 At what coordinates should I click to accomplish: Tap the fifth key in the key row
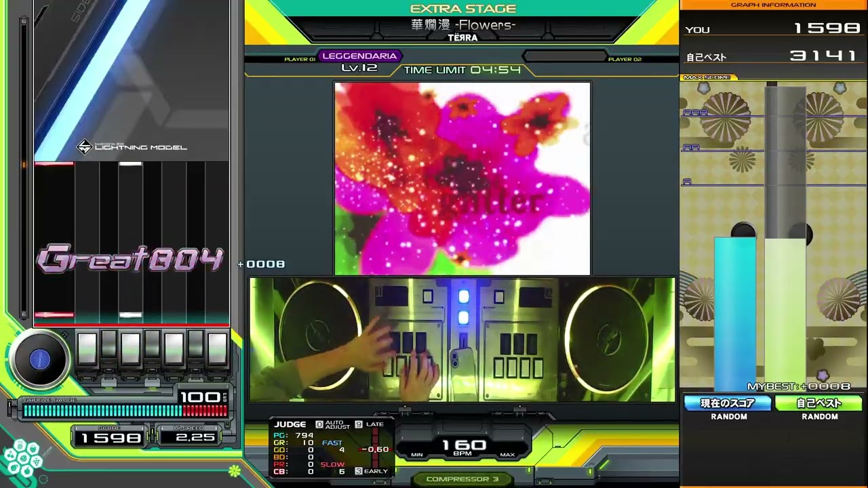(x=174, y=349)
